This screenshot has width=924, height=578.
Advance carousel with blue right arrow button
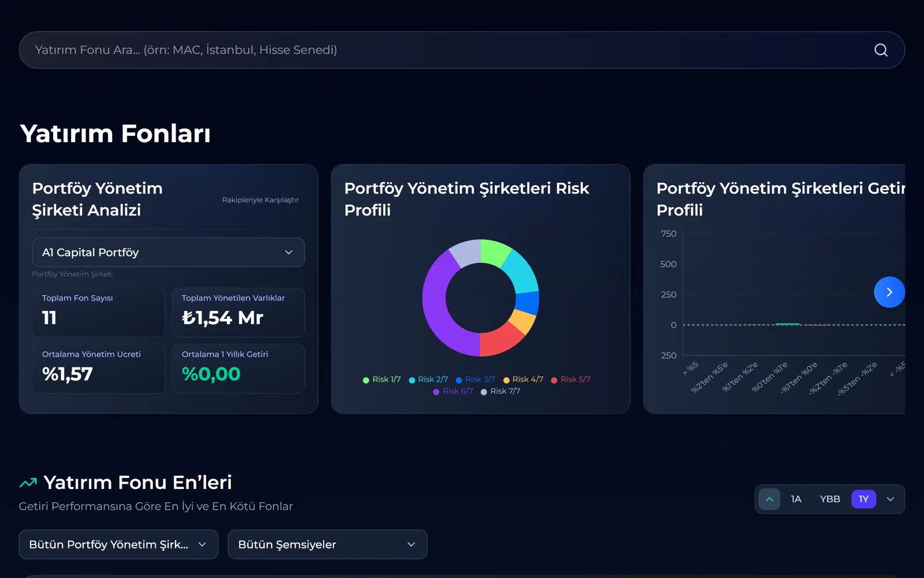[889, 292]
